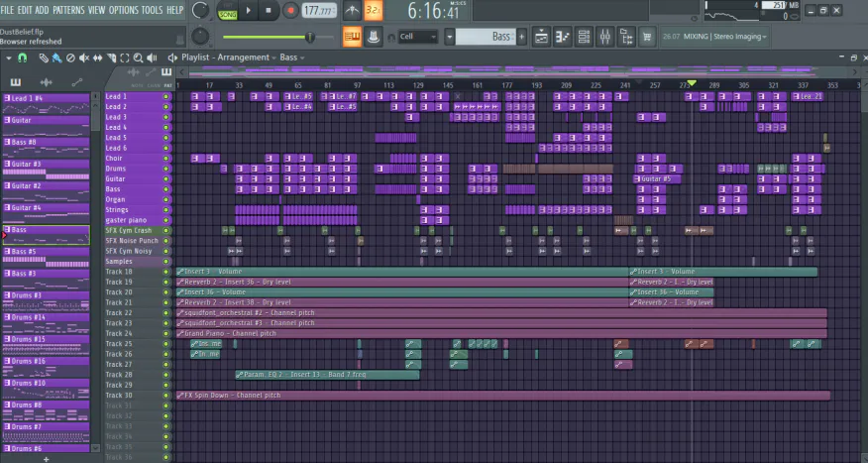The height and width of the screenshot is (463, 868).
Task: Click the knob left of the volume slider
Action: pyautogui.click(x=200, y=37)
